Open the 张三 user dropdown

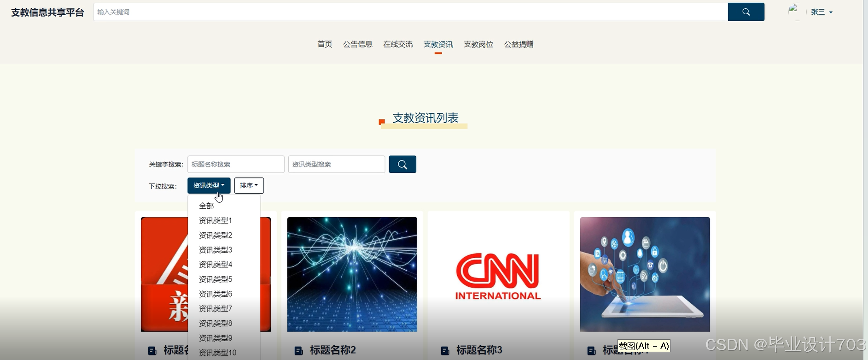(x=821, y=12)
